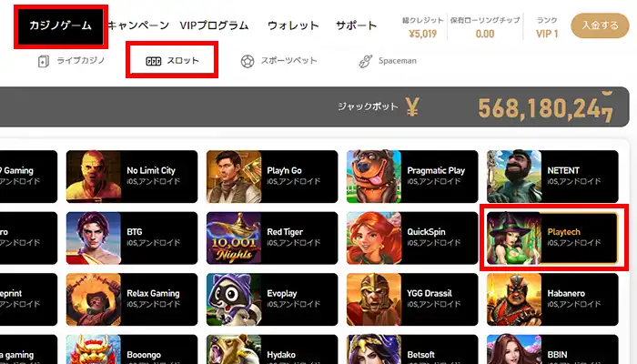Click jackpot amount 568,180,247
637x364 pixels.
(546, 109)
